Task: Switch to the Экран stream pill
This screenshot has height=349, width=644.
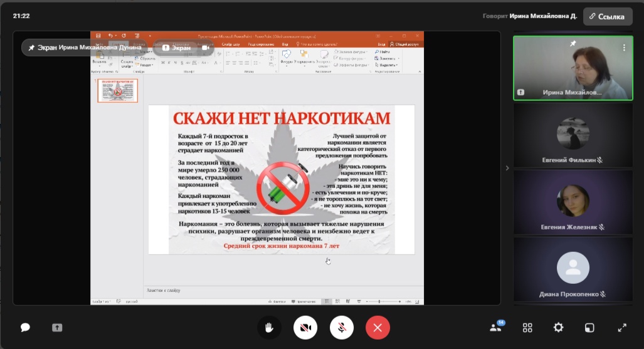Action: (177, 48)
